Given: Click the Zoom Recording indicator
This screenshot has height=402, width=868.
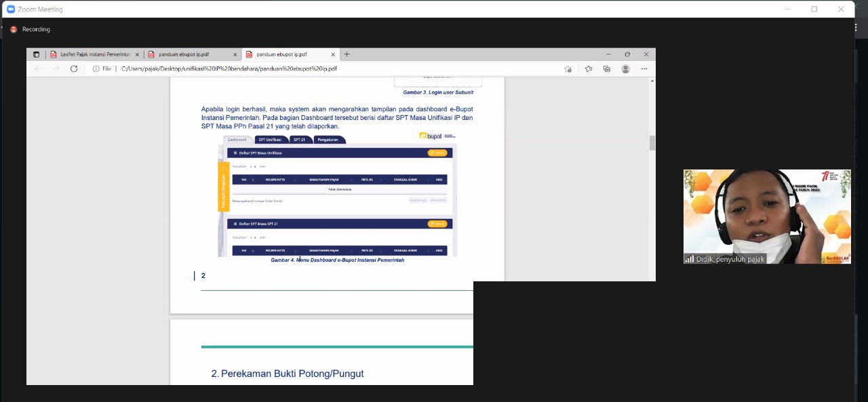Looking at the screenshot, I should [x=31, y=29].
